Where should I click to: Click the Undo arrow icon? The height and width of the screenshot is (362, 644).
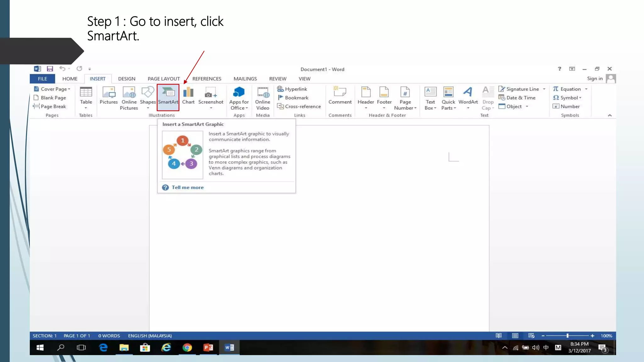(x=62, y=69)
